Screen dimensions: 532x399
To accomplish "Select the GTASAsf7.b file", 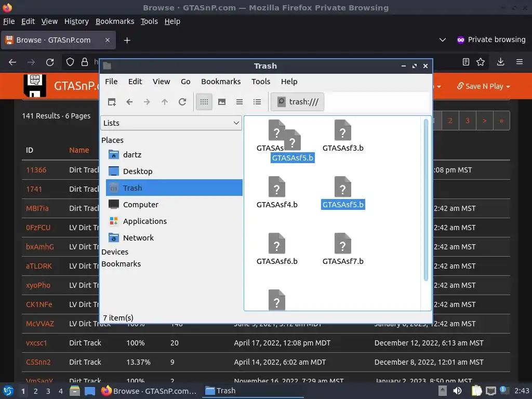I will point(343,249).
